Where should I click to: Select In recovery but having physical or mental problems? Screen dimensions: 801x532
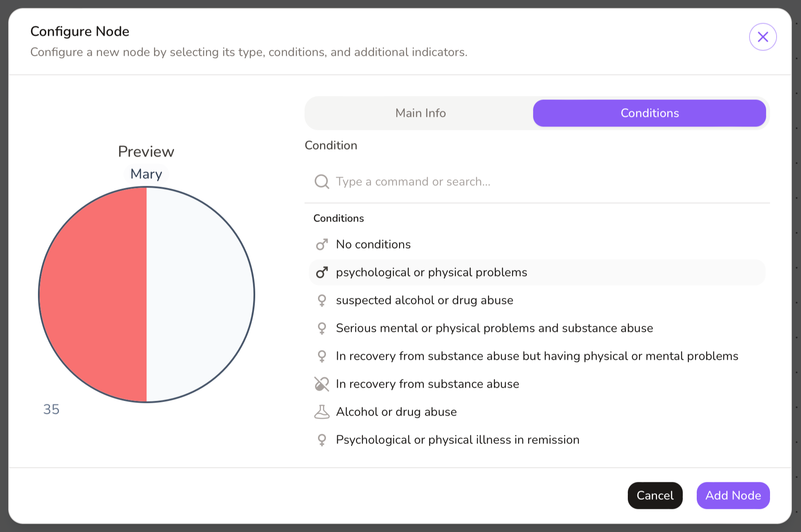(x=537, y=356)
